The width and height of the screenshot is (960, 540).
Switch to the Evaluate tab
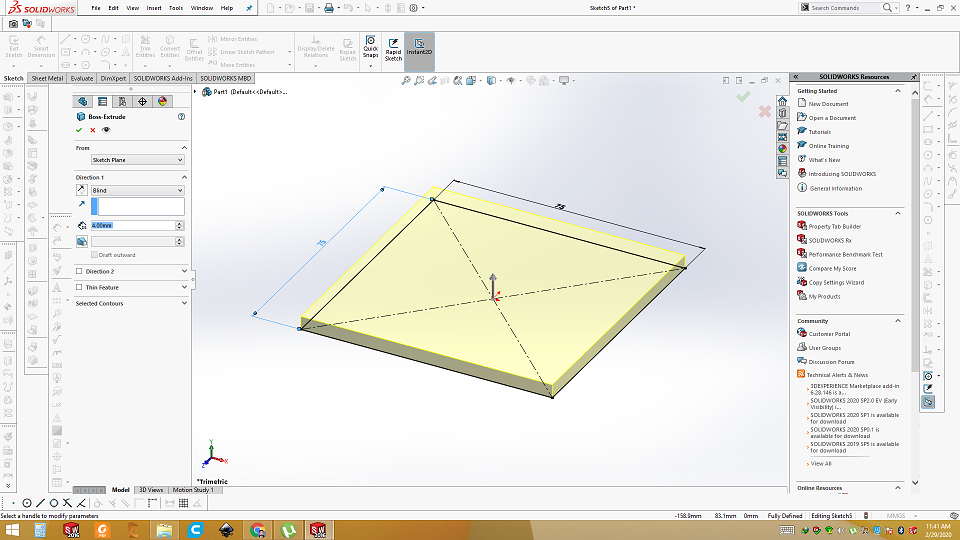pos(81,78)
